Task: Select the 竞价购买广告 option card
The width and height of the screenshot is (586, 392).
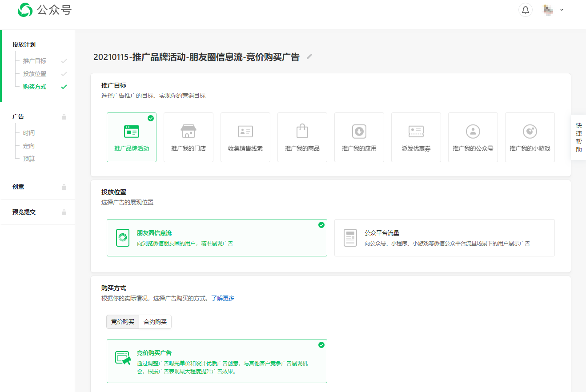Action: click(x=217, y=361)
